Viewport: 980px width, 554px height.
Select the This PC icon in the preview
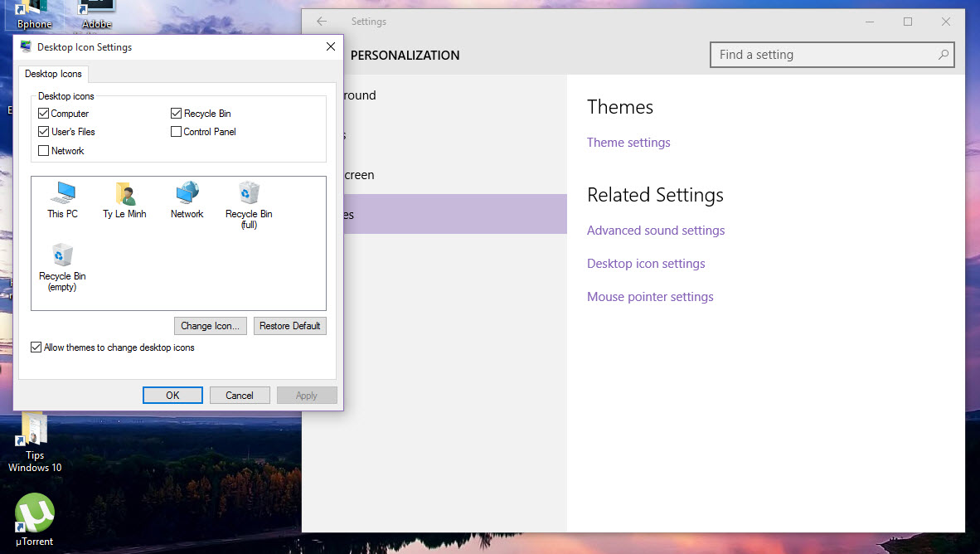coord(61,199)
